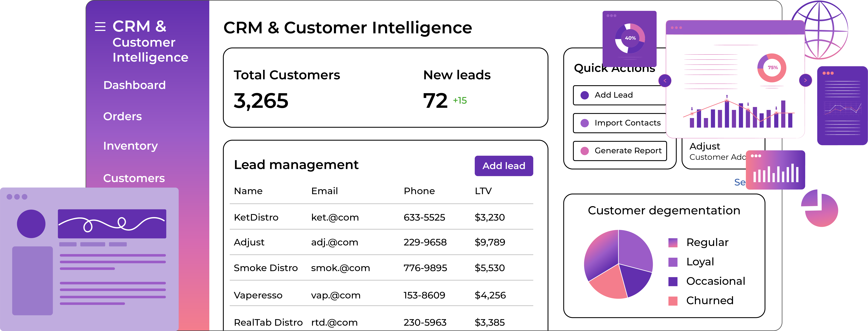Click the Import Contacts button
Screen dimensions: 868x331
(620, 123)
